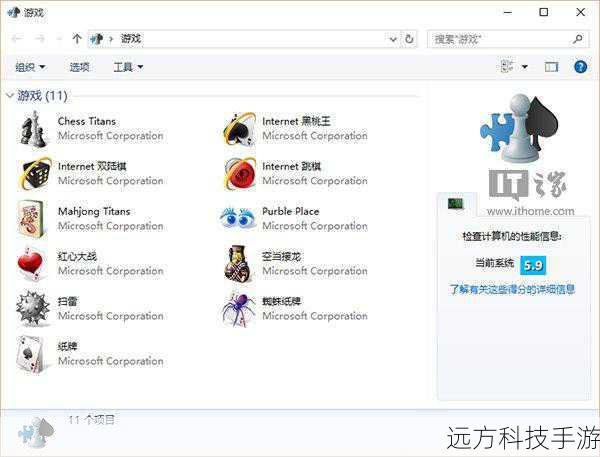Click the games icon in title bar
The image size is (600, 457).
tap(13, 12)
